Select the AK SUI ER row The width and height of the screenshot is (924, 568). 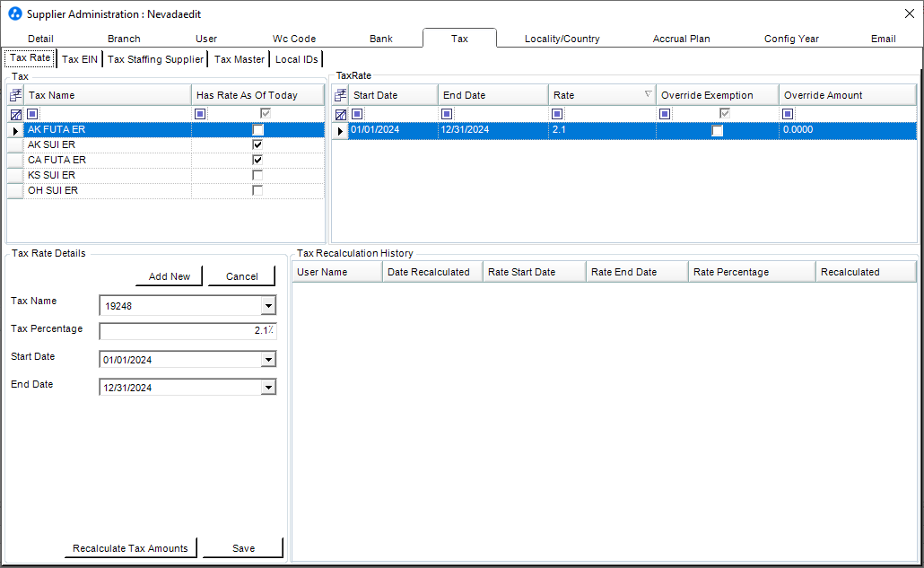click(x=166, y=144)
